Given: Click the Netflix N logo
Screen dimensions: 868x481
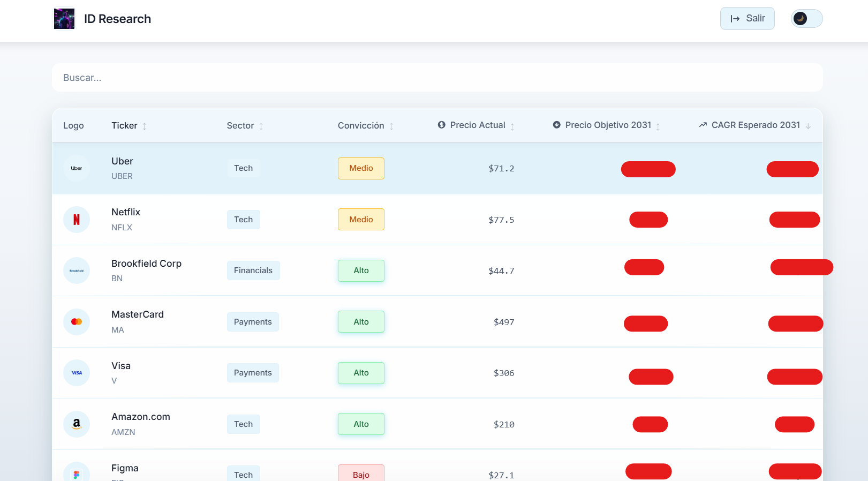Looking at the screenshot, I should point(77,220).
